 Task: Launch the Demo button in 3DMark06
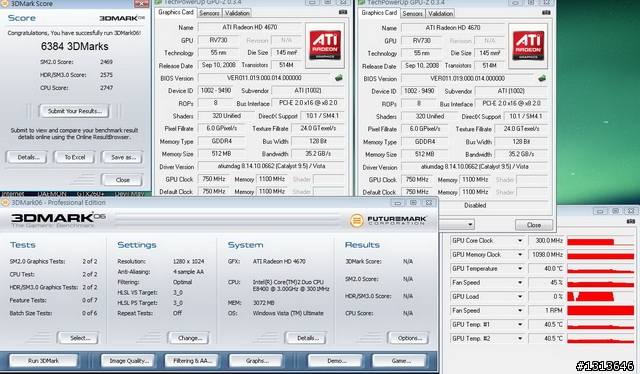pyautogui.click(x=336, y=361)
